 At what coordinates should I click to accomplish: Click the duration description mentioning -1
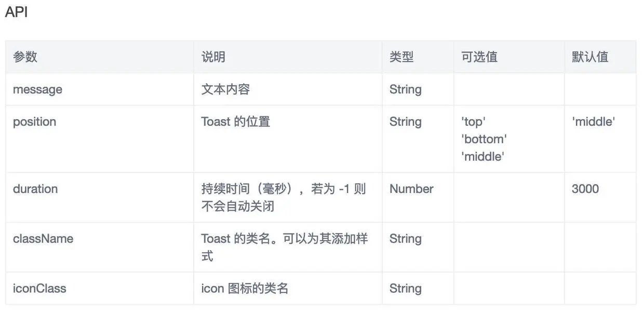tap(284, 197)
